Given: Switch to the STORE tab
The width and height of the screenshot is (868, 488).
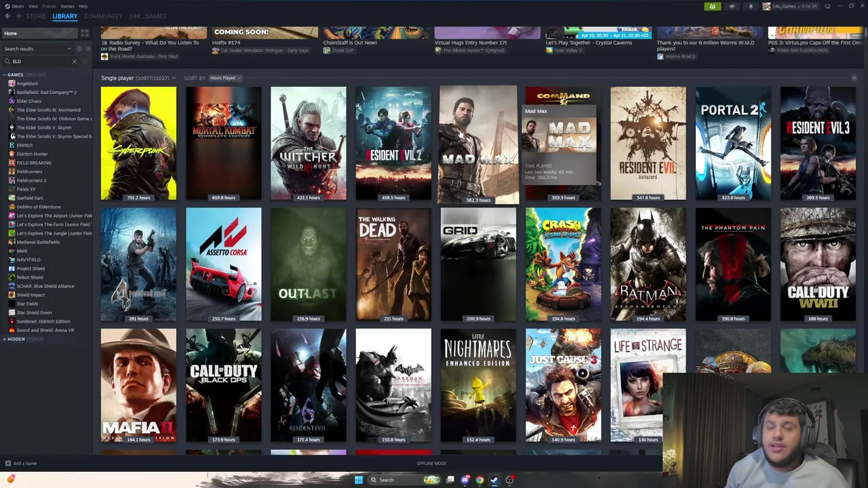Looking at the screenshot, I should [x=36, y=16].
